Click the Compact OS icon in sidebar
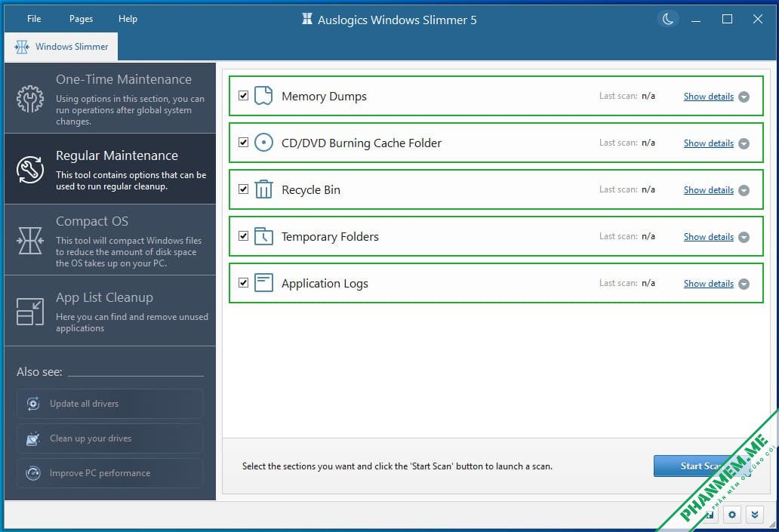The height and width of the screenshot is (532, 779). 29,241
